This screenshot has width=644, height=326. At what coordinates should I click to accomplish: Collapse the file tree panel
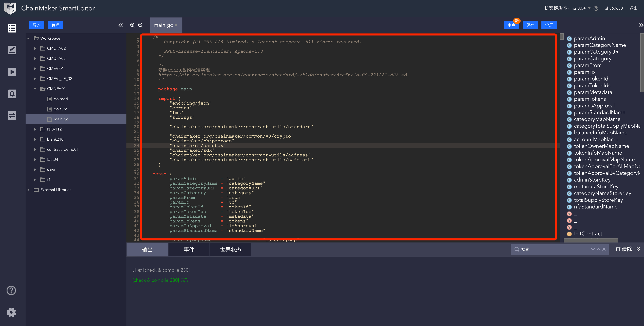[x=120, y=25]
